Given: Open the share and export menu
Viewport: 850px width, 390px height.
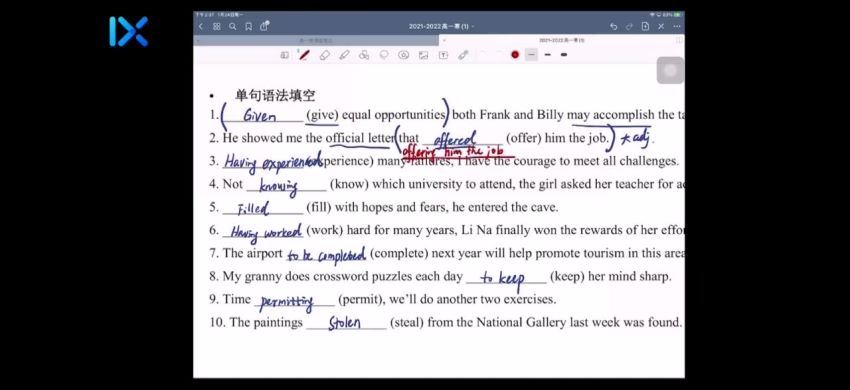Looking at the screenshot, I should [x=264, y=25].
